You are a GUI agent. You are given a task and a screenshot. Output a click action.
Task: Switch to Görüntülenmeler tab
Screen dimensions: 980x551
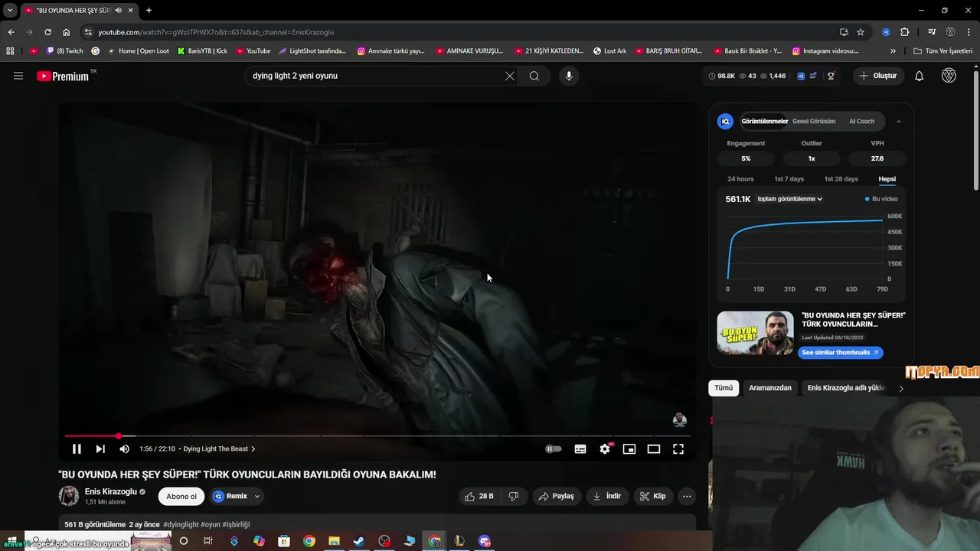click(x=764, y=121)
